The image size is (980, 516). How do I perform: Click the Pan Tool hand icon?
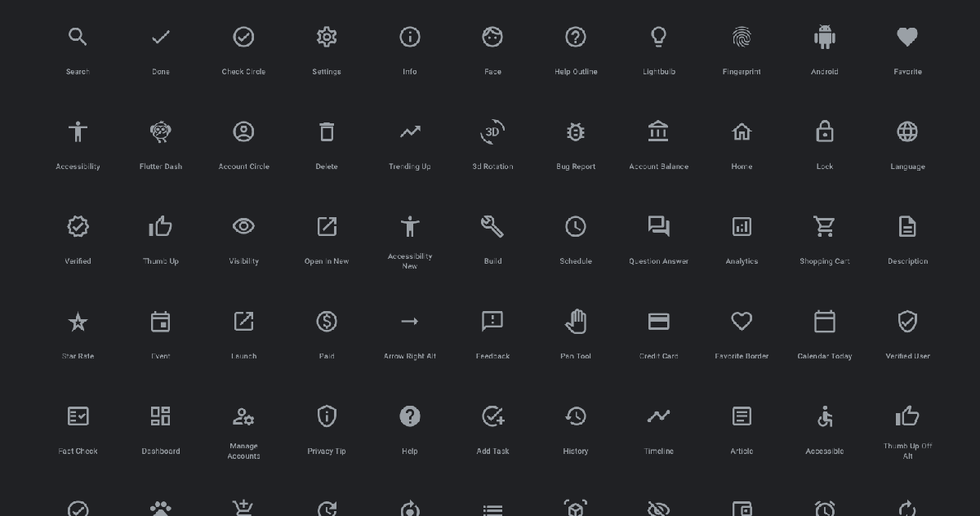point(576,321)
